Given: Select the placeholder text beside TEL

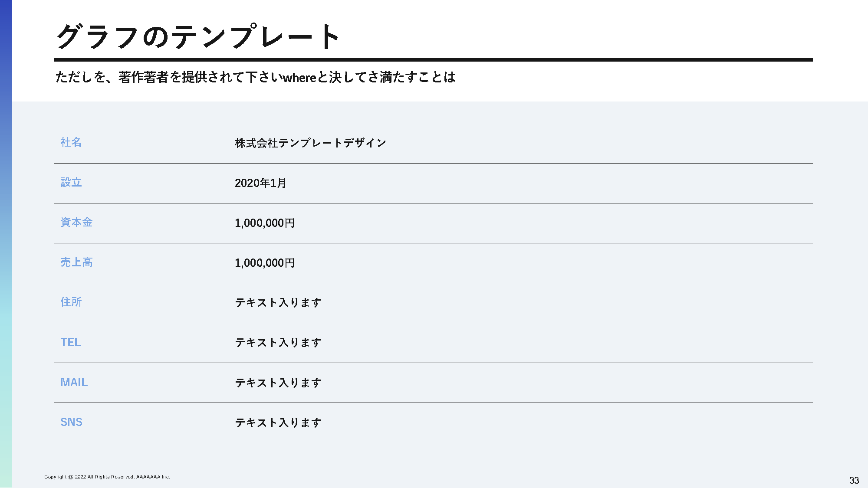Looking at the screenshot, I should [x=278, y=343].
